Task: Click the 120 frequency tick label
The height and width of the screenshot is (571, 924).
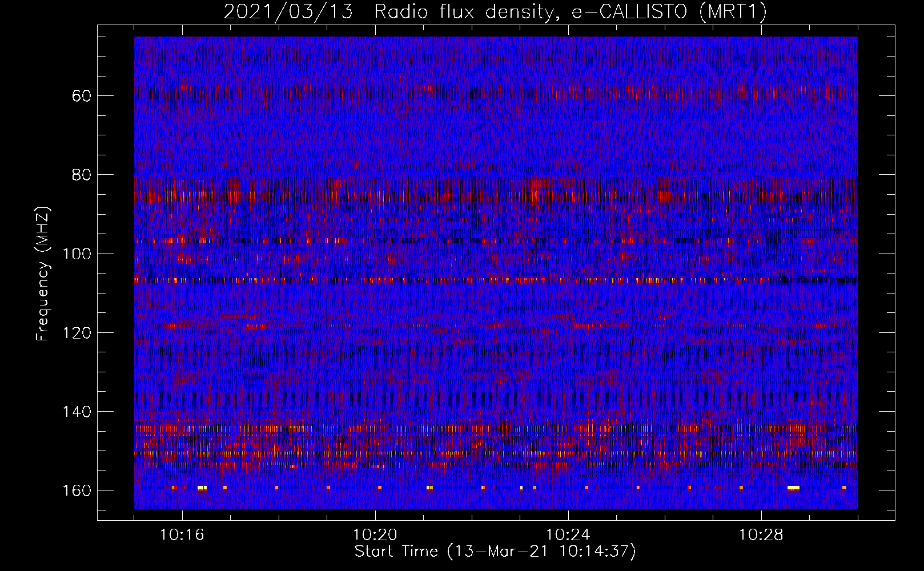Action: coord(77,333)
